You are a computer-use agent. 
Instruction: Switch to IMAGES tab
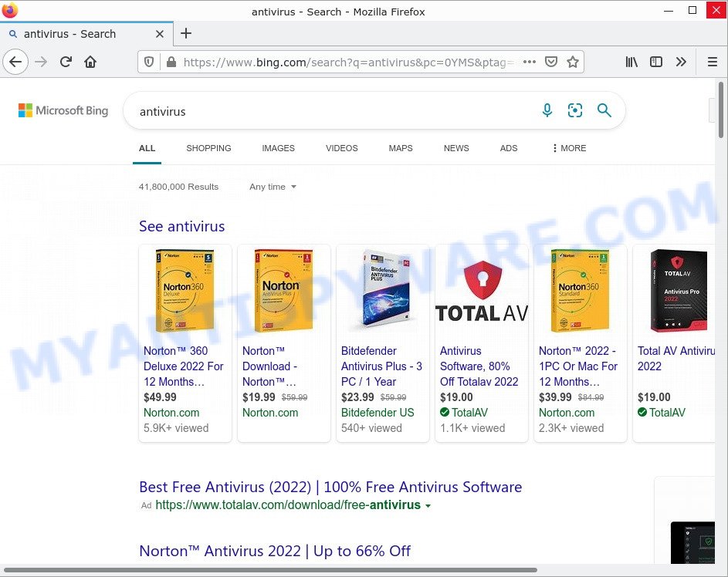278,148
